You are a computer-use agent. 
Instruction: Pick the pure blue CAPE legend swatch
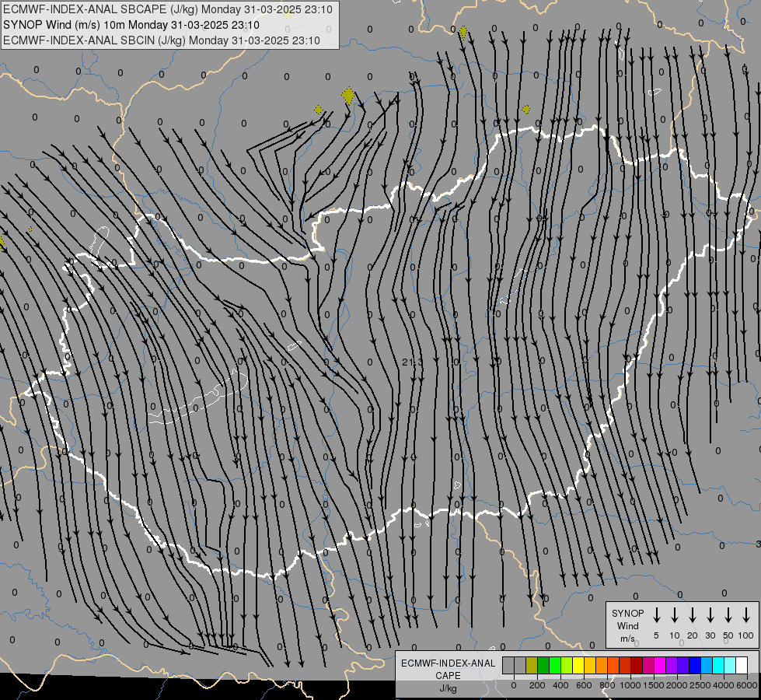click(695, 665)
